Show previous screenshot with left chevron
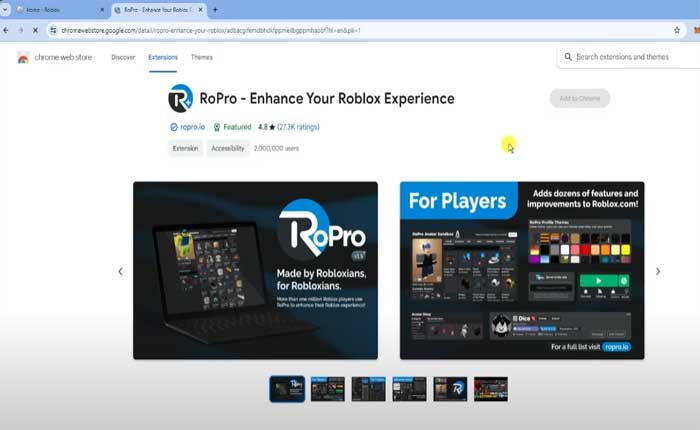The image size is (700, 430). click(x=121, y=271)
